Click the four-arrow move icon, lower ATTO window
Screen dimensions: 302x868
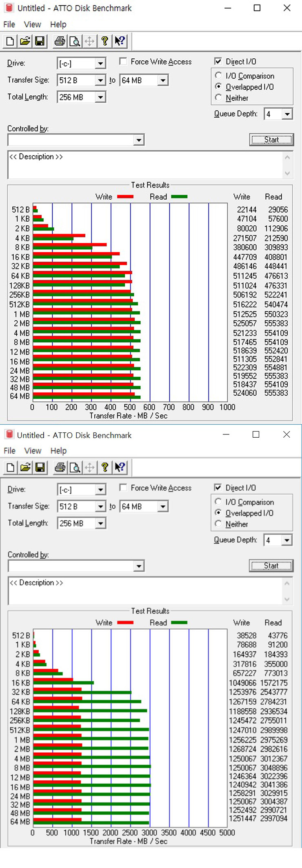[x=90, y=467]
